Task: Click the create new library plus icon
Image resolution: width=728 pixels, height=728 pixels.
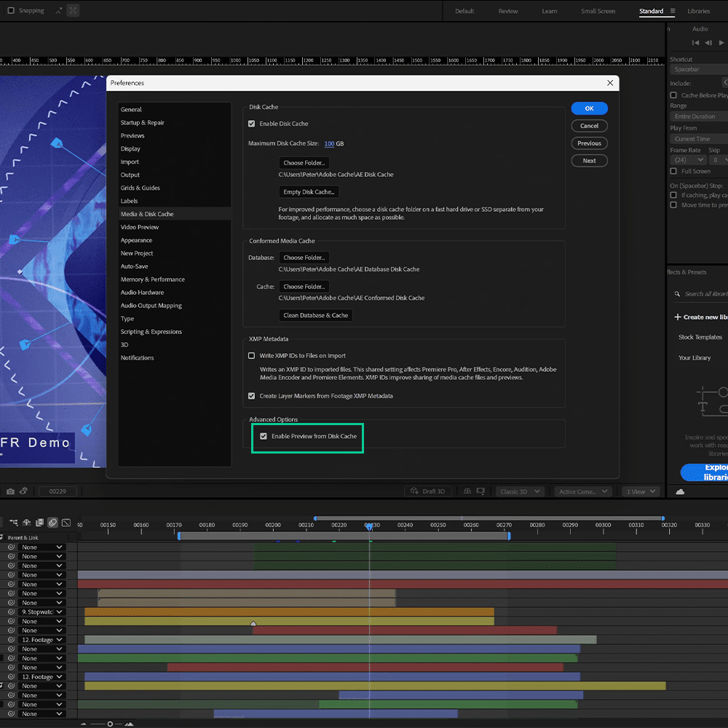Action: point(678,317)
